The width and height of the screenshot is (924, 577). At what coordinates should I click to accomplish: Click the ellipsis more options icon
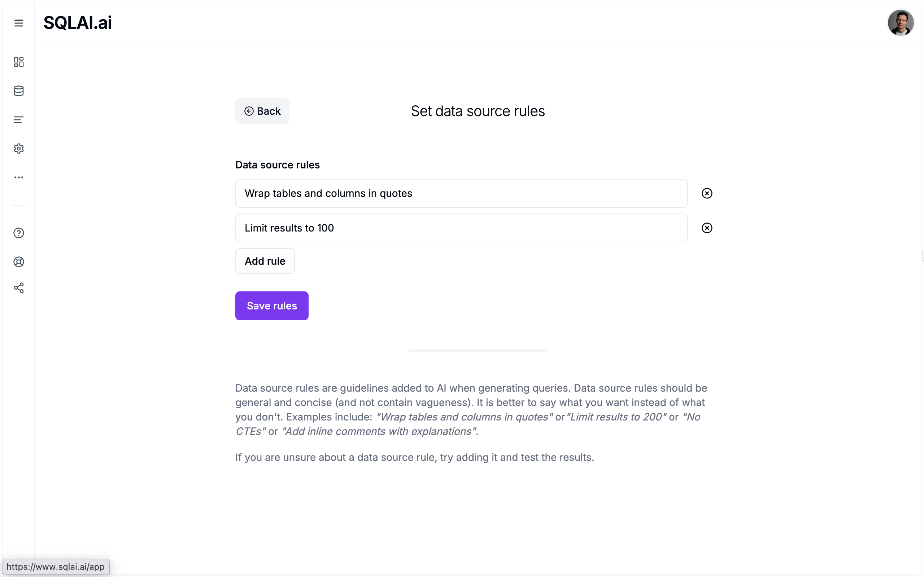18,177
